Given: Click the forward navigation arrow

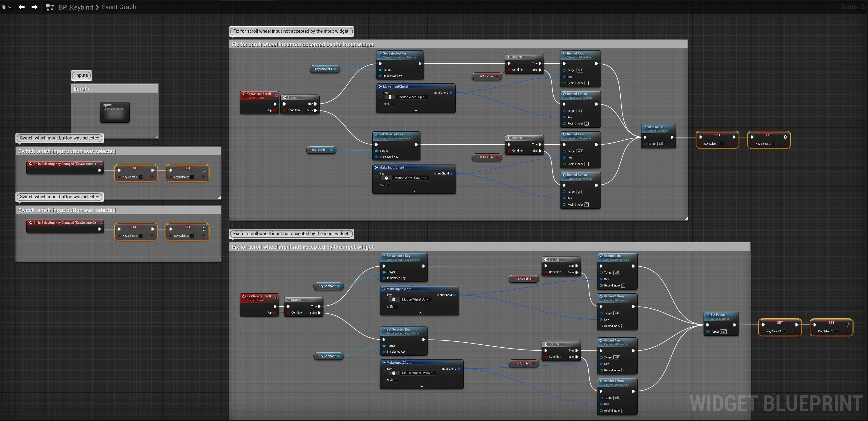Looking at the screenshot, I should point(34,7).
